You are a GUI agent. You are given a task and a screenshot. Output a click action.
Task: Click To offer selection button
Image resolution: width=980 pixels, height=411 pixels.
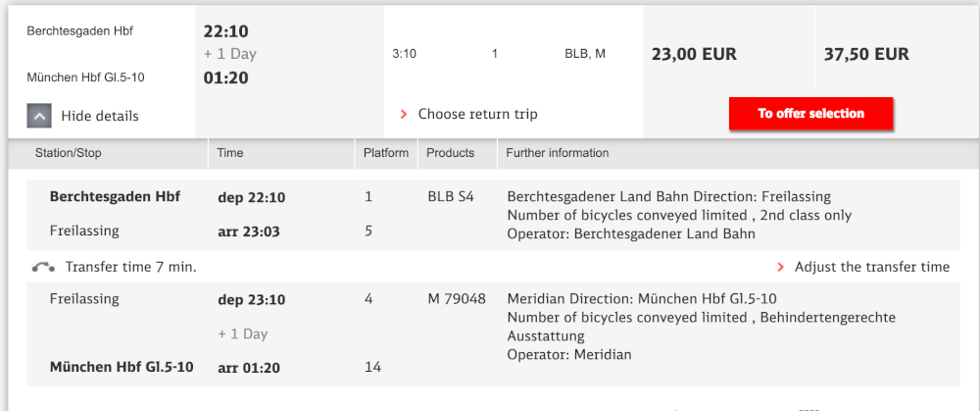click(810, 114)
